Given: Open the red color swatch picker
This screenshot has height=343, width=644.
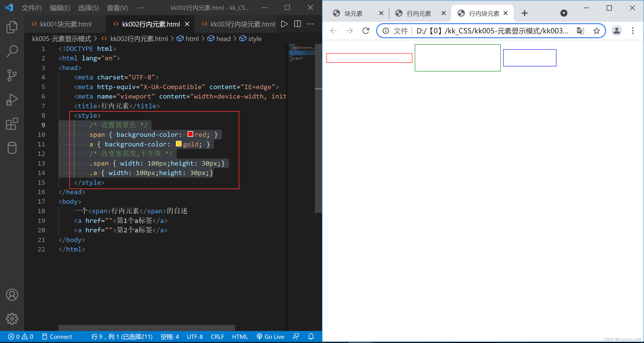Looking at the screenshot, I should point(190,134).
